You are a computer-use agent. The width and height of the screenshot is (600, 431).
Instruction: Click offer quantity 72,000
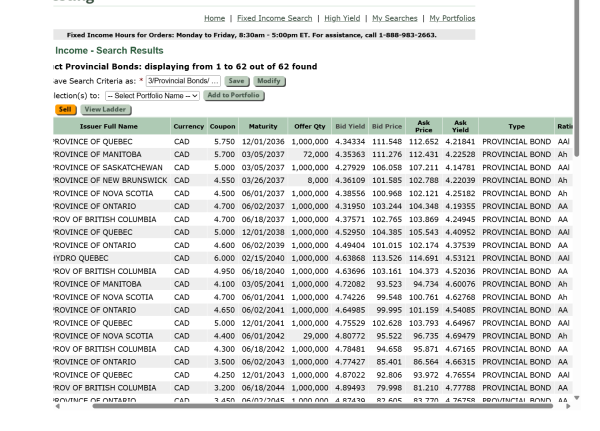click(x=315, y=154)
